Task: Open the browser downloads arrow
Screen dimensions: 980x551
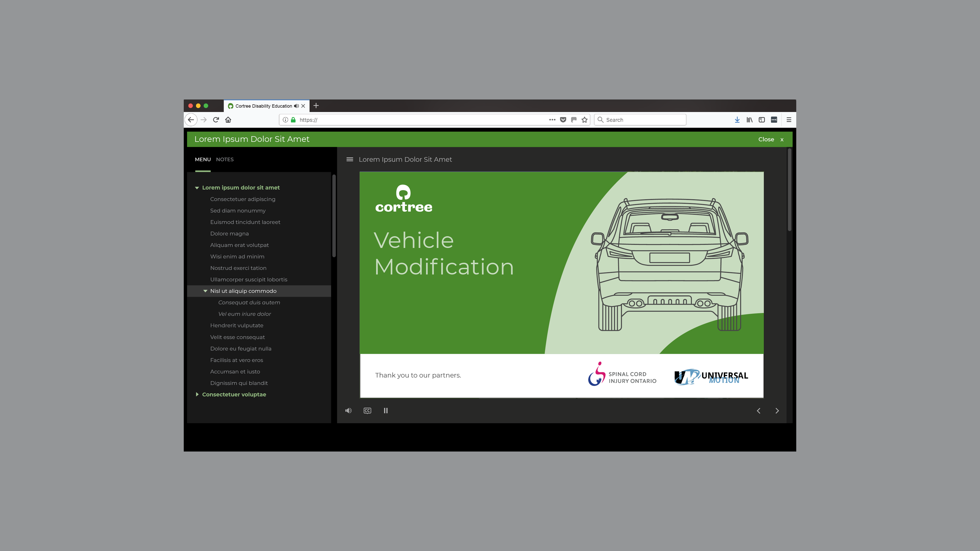Action: click(737, 120)
